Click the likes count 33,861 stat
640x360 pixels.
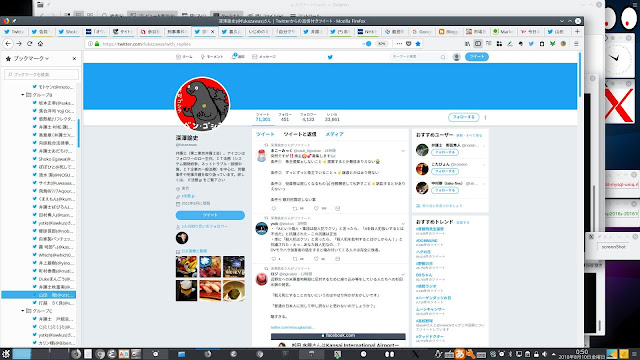click(332, 117)
